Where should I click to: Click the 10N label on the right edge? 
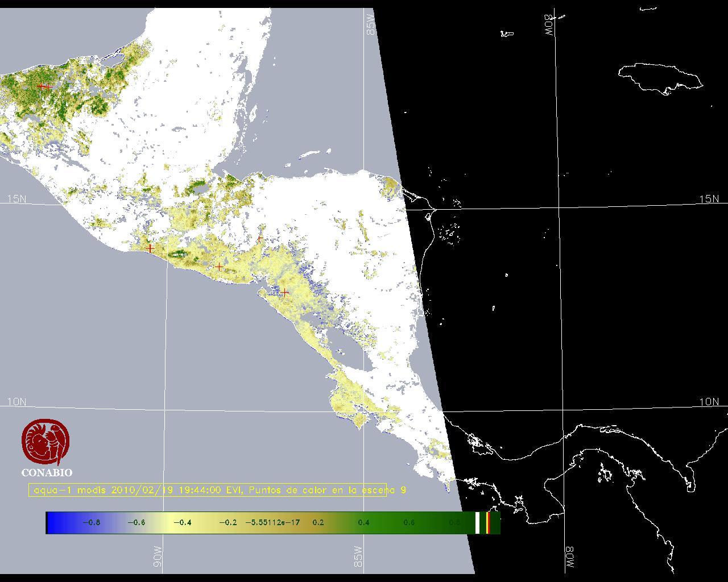709,402
